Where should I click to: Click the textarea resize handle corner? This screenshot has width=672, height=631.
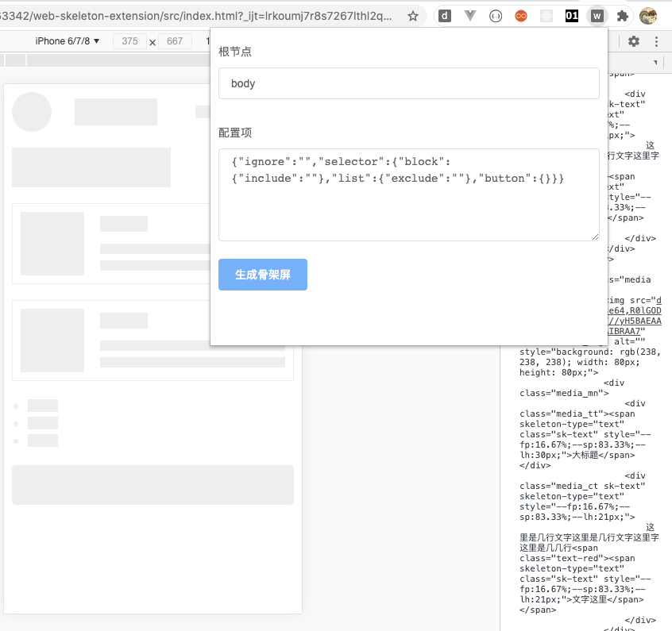(595, 237)
